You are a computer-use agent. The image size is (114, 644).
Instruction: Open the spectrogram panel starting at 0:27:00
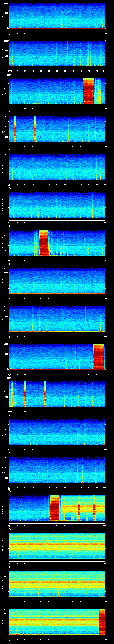coord(57,205)
